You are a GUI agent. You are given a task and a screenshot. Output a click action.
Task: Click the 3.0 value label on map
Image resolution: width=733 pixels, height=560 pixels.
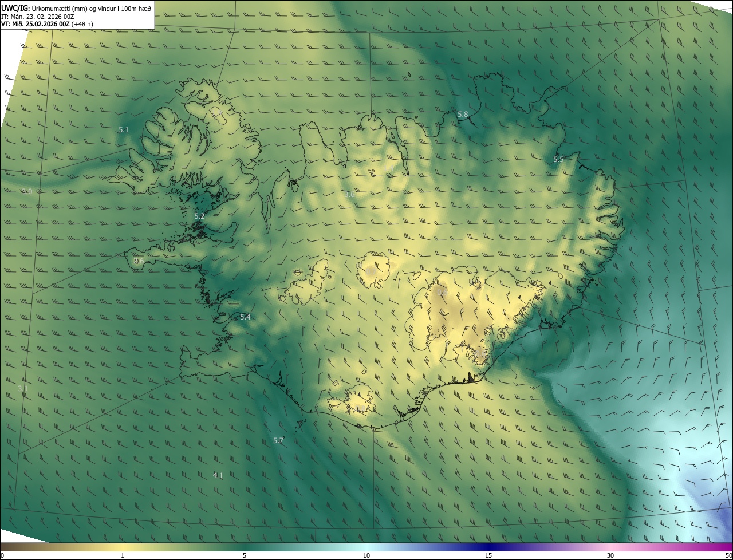pyautogui.click(x=27, y=191)
